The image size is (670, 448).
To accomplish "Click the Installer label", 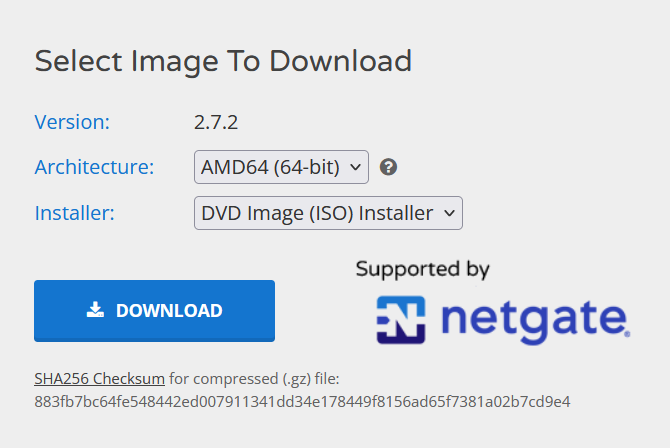I will tap(74, 213).
